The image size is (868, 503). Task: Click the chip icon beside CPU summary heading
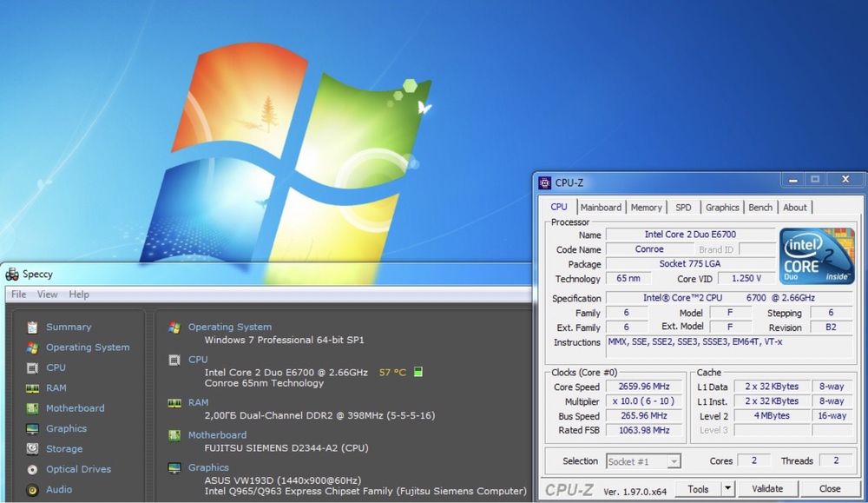pos(174,360)
